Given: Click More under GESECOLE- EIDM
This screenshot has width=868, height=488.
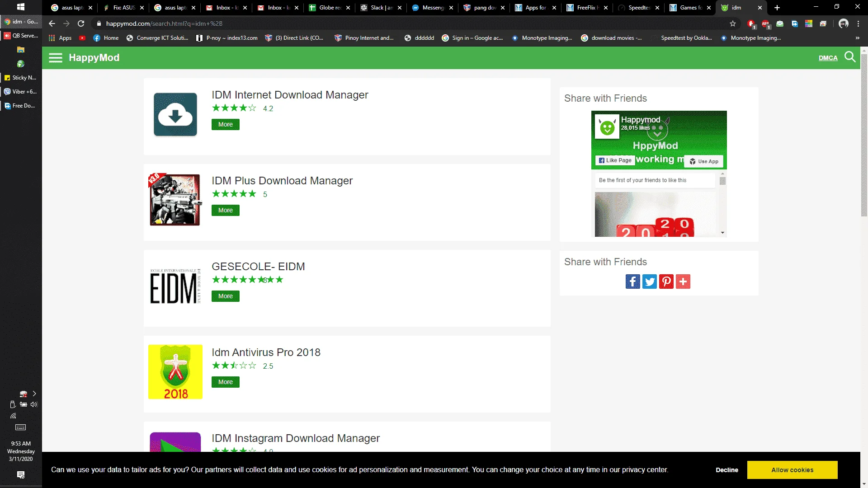Looking at the screenshot, I should point(226,296).
